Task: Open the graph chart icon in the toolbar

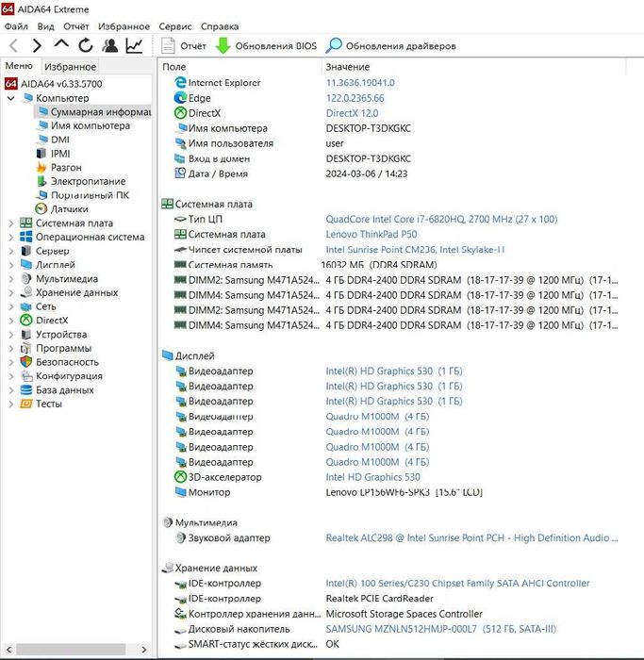Action: click(x=134, y=45)
